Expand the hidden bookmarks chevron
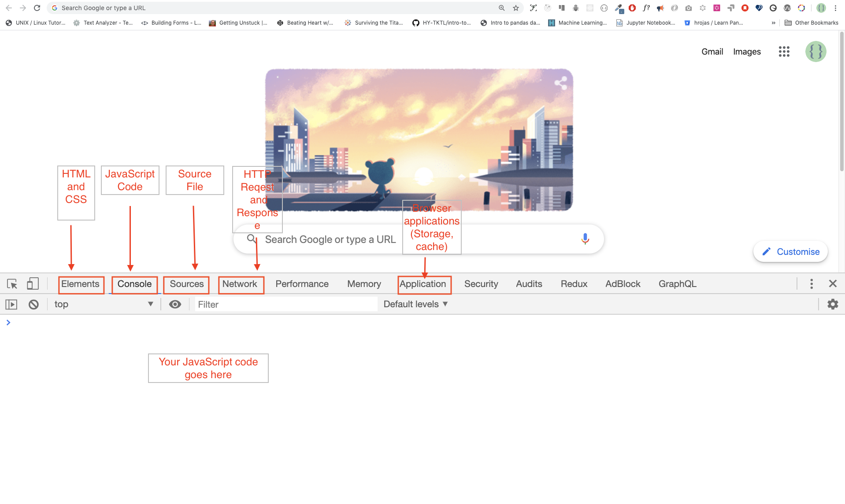 (773, 23)
